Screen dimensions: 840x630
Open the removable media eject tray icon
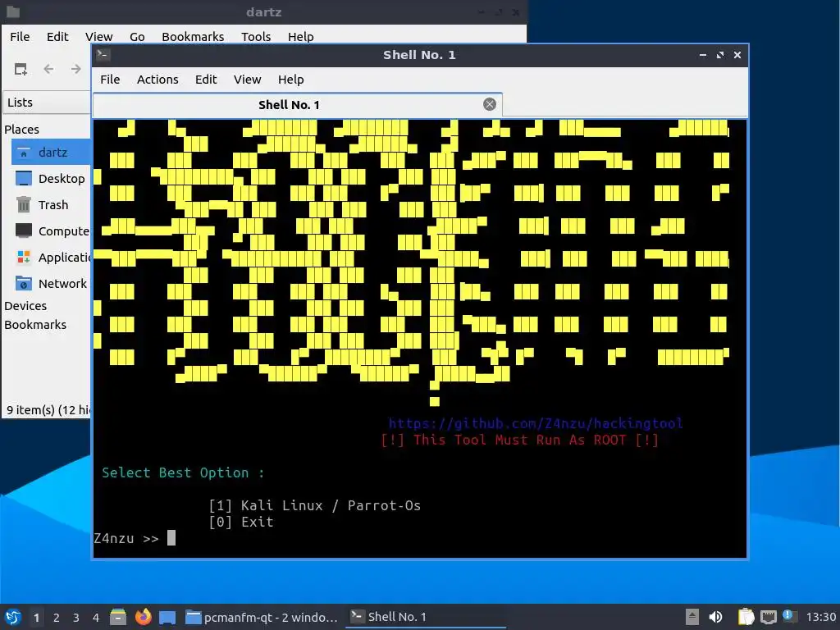click(x=692, y=617)
